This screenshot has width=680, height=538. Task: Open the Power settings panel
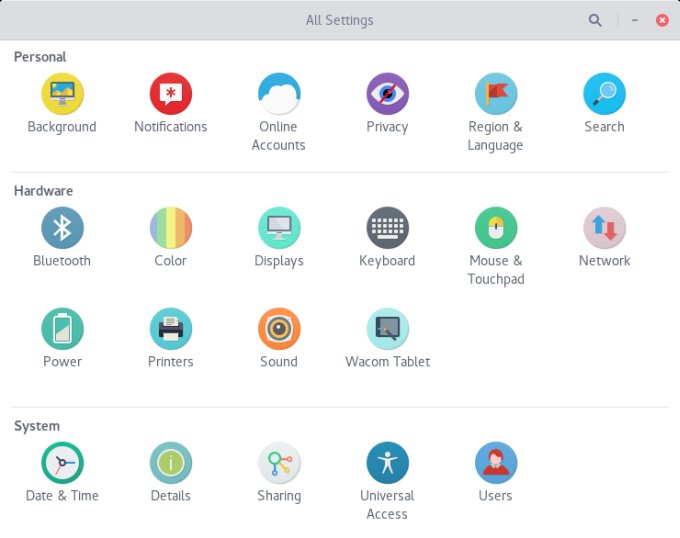click(62, 329)
